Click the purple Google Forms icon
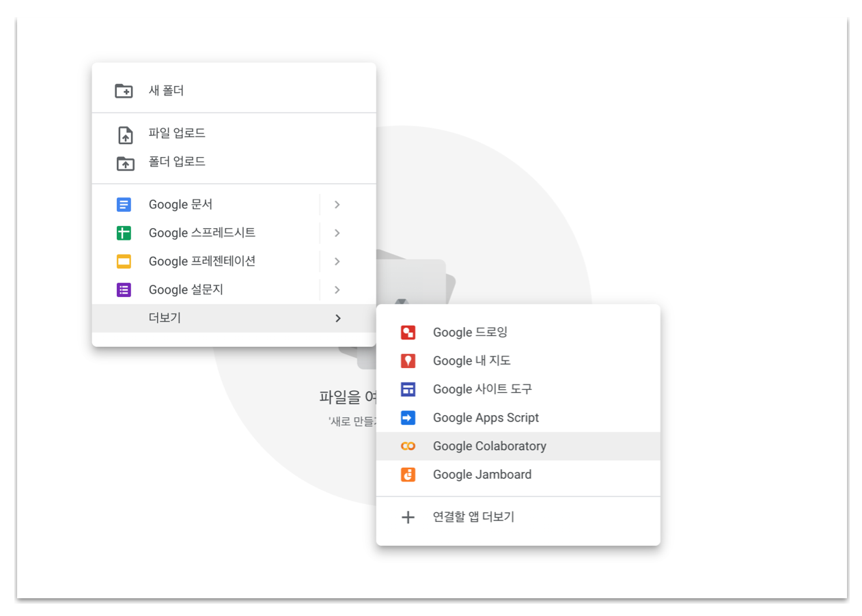 tap(124, 290)
